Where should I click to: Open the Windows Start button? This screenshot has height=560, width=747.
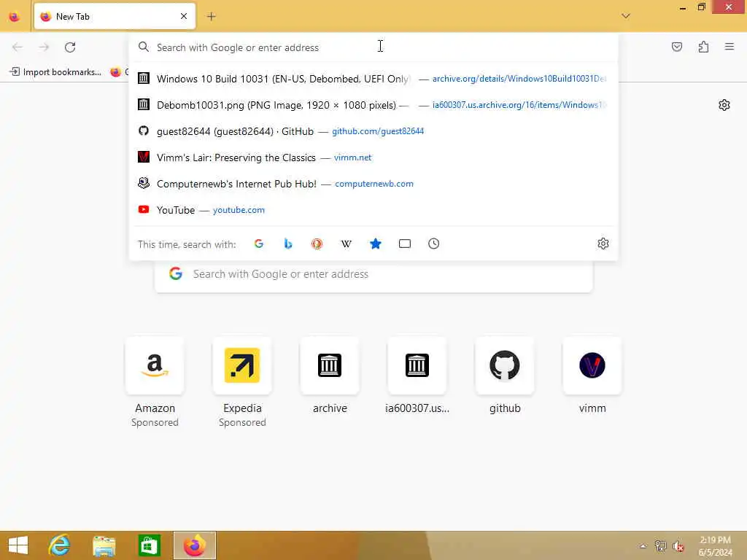(18, 545)
